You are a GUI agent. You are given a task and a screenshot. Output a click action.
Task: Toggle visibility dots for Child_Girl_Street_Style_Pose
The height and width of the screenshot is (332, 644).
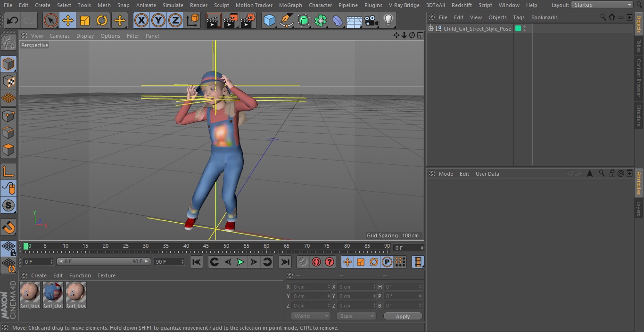click(524, 29)
